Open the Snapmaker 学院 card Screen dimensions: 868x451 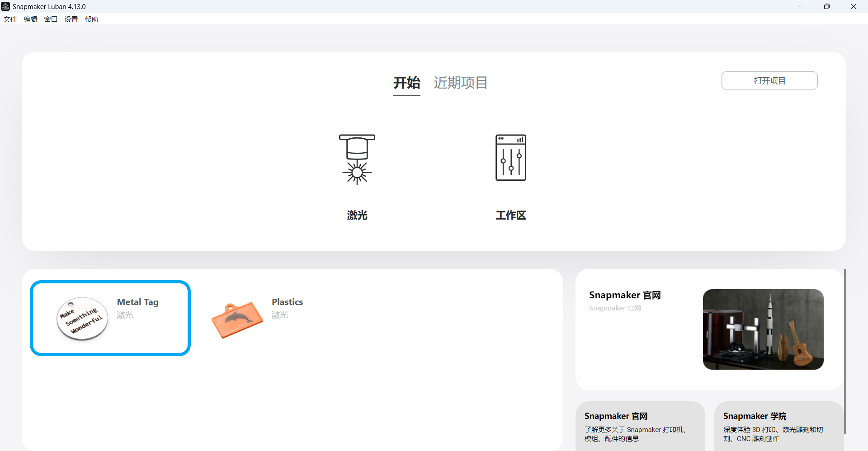click(779, 426)
